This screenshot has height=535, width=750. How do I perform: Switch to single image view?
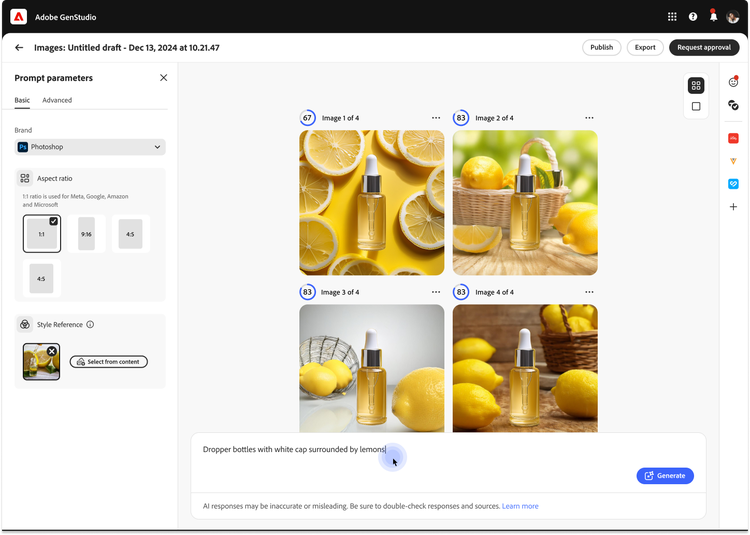pos(696,107)
